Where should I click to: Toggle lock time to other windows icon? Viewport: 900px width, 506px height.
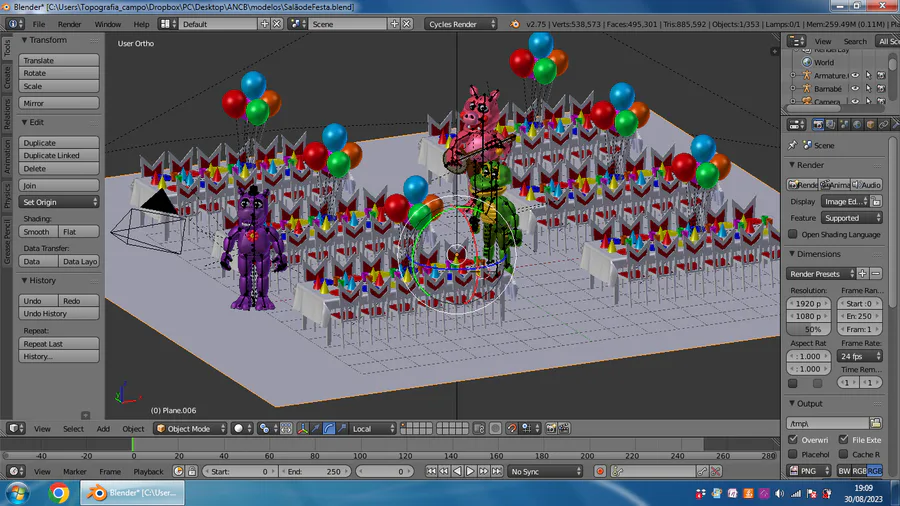tap(192, 472)
